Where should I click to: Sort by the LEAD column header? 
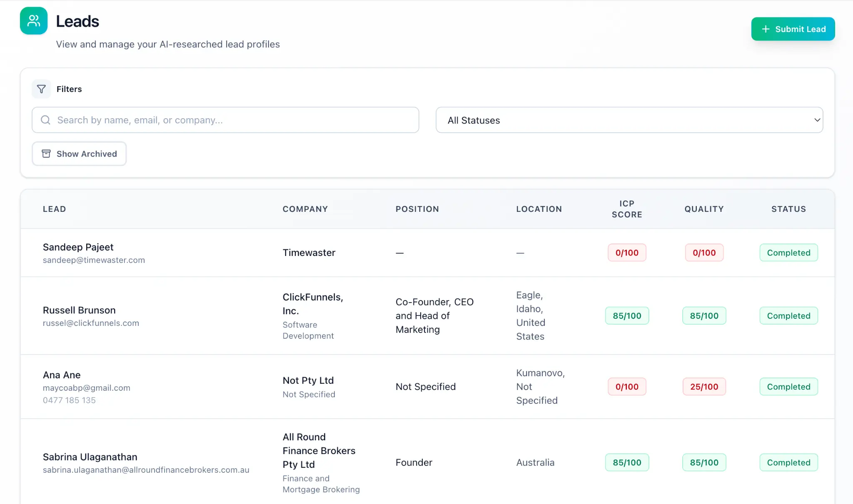tap(54, 209)
